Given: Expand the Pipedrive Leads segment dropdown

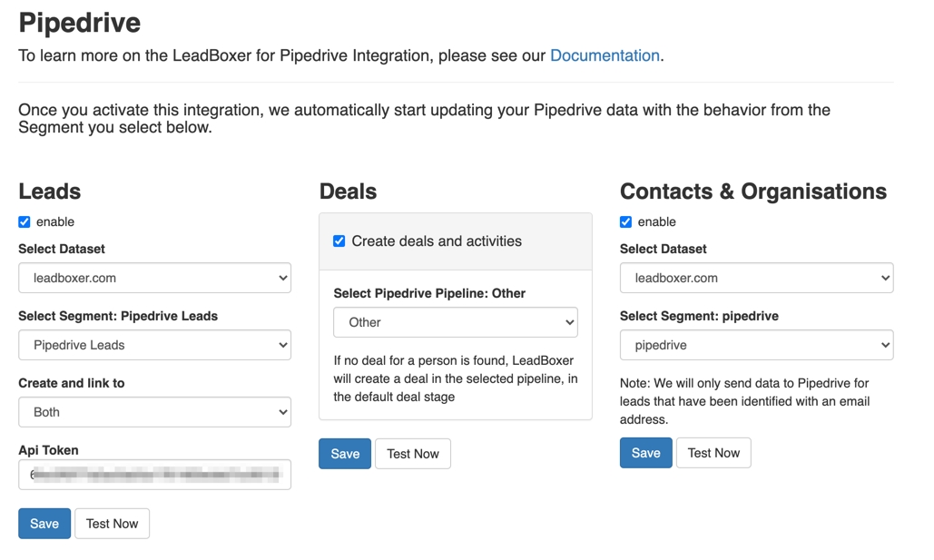Looking at the screenshot, I should coord(154,345).
